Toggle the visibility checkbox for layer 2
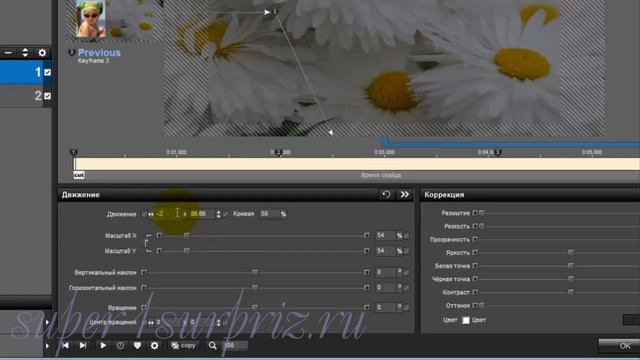This screenshot has width=640, height=360. coord(47,96)
